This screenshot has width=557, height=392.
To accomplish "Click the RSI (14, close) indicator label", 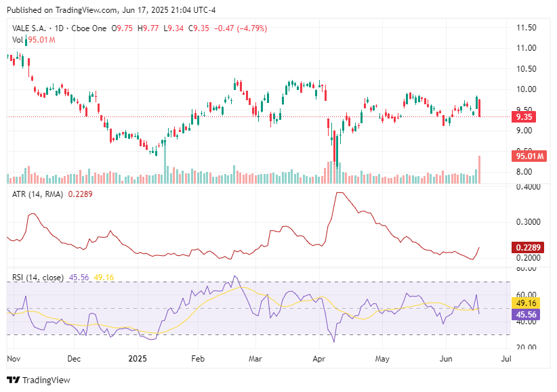I will (x=38, y=278).
